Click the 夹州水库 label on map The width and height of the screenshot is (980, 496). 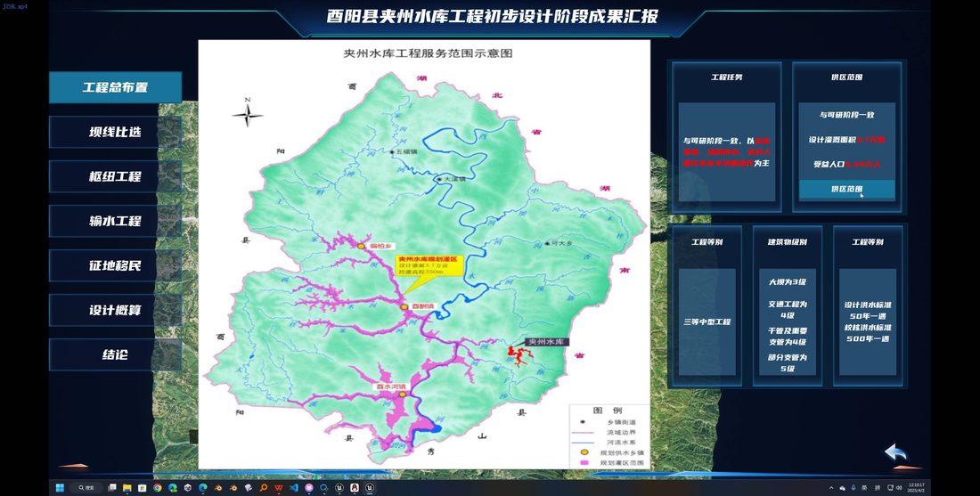545,342
